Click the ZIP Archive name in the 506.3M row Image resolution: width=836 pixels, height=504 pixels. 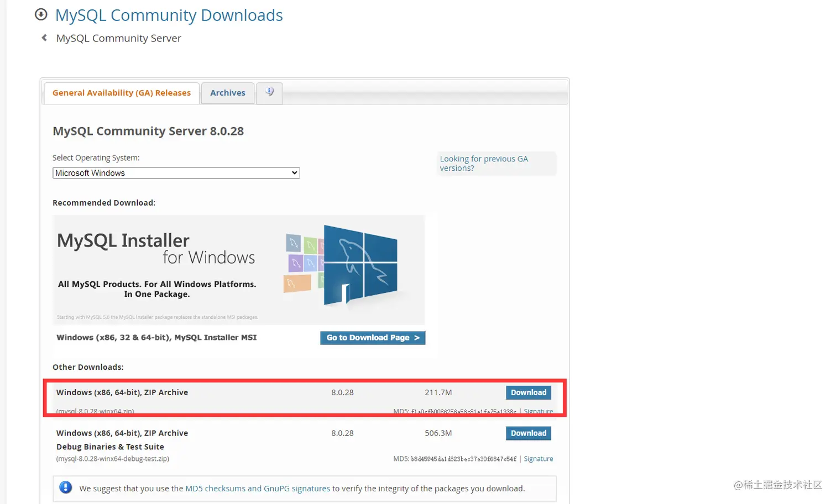122,433
